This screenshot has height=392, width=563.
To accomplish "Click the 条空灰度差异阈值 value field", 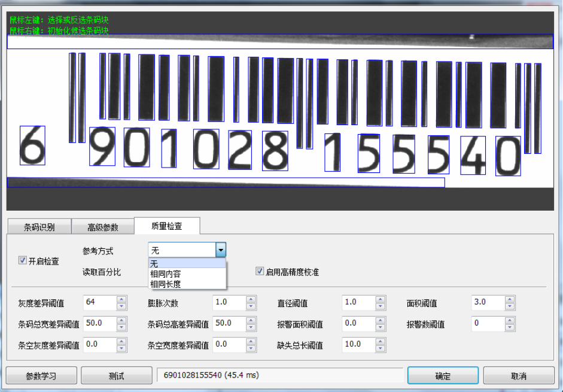I will pyautogui.click(x=100, y=345).
